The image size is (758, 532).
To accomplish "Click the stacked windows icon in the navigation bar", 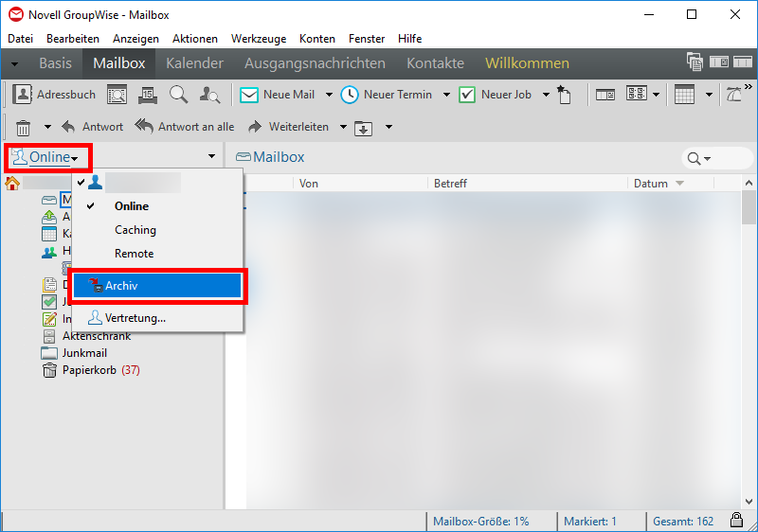I will click(x=695, y=62).
